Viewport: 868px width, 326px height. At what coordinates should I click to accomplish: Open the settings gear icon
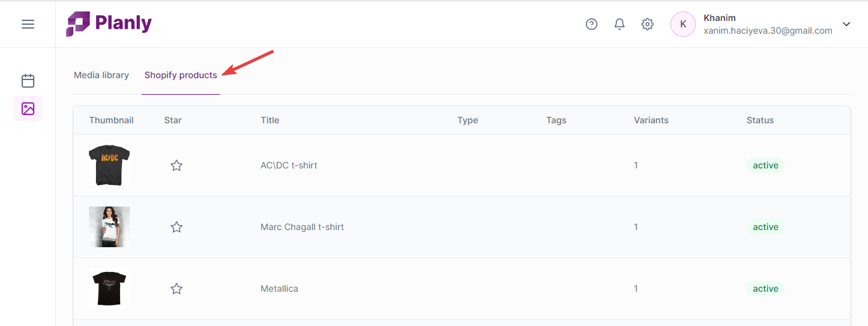coord(648,24)
